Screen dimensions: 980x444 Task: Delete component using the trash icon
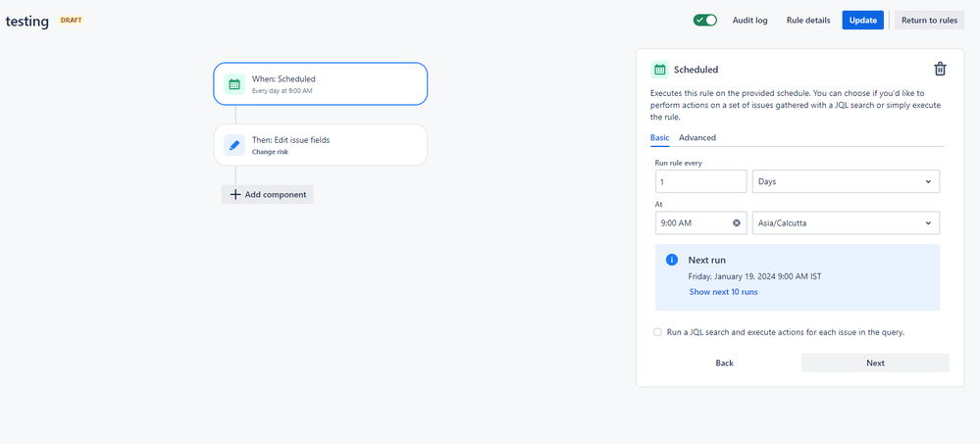click(x=940, y=70)
